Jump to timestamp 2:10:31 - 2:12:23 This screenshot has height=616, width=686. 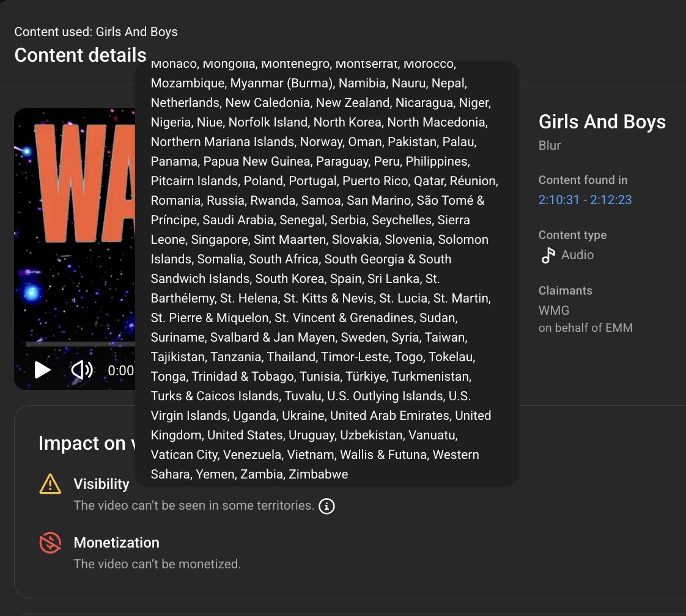click(585, 200)
